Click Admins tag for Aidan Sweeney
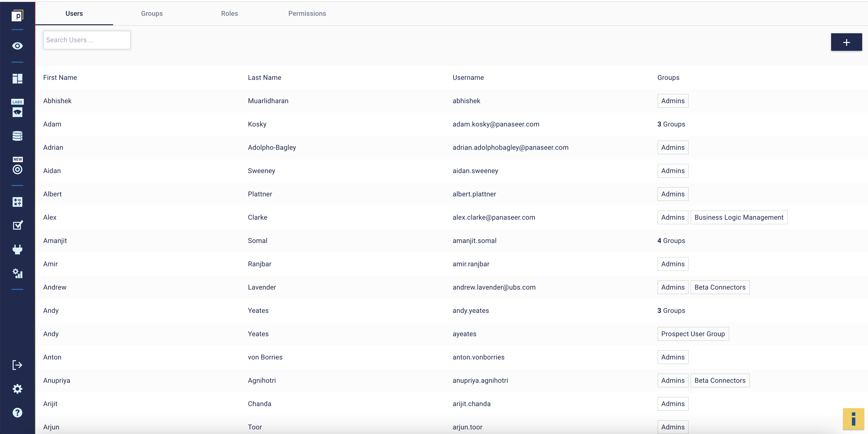Screen dimensions: 868x434 pyautogui.click(x=673, y=171)
